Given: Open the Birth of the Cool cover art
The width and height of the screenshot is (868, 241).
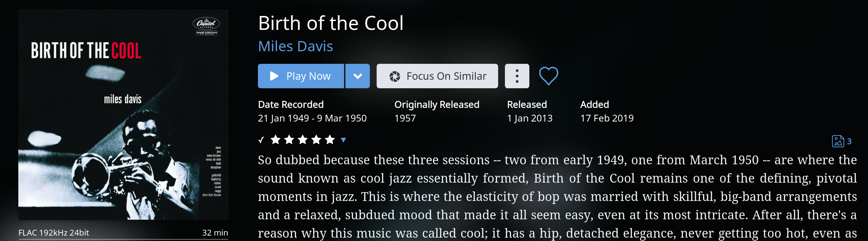Looking at the screenshot, I should (x=123, y=115).
